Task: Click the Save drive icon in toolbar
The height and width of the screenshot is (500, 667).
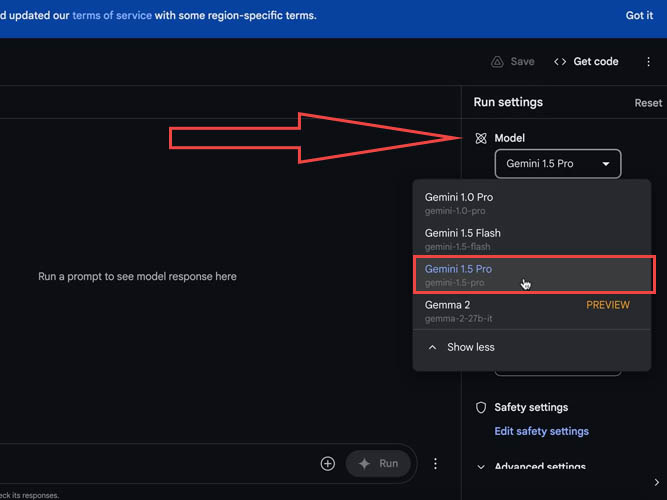Action: tap(497, 62)
